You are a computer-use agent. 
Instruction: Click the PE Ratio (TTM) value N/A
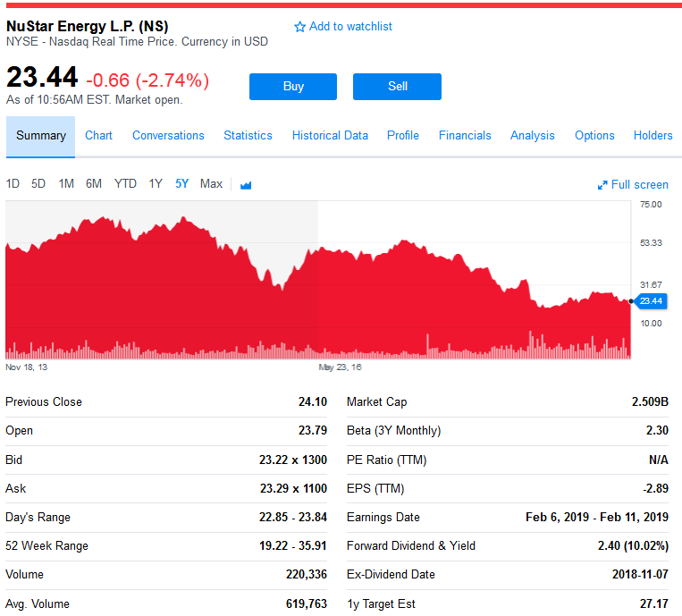[x=659, y=460]
